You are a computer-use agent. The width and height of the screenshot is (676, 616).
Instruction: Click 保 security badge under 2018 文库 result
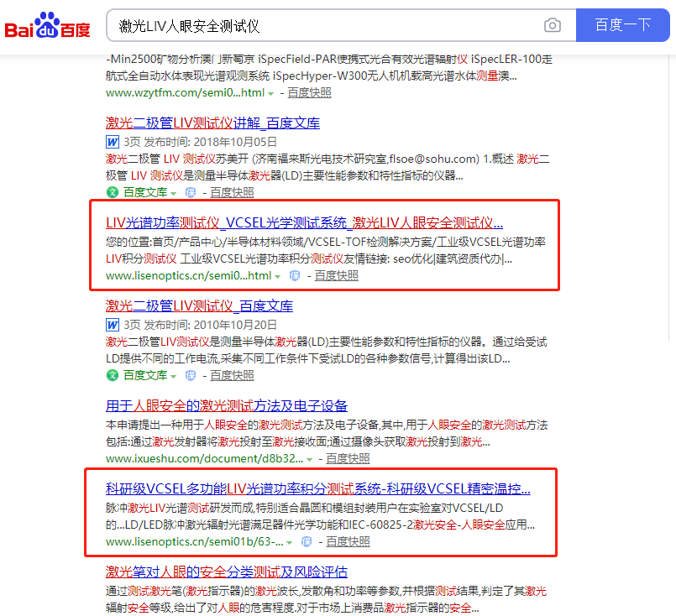point(191,192)
